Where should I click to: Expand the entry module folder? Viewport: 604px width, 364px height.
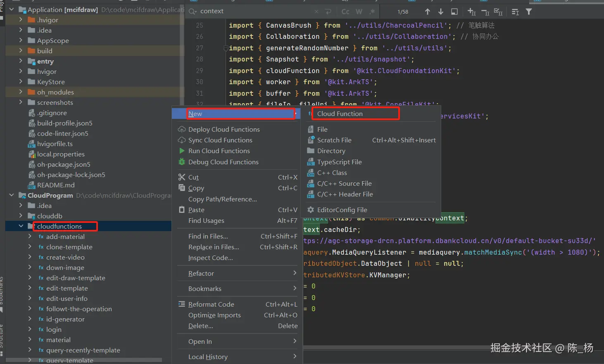coord(21,61)
